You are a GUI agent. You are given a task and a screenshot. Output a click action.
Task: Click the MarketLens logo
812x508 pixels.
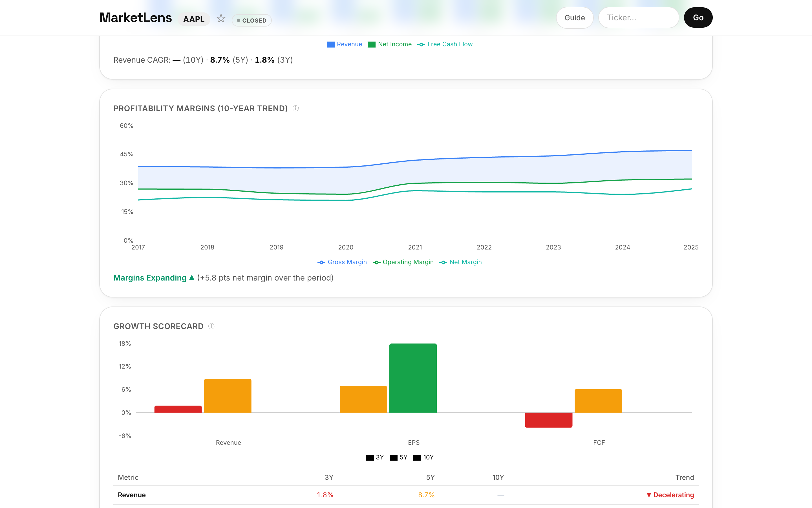tap(136, 17)
